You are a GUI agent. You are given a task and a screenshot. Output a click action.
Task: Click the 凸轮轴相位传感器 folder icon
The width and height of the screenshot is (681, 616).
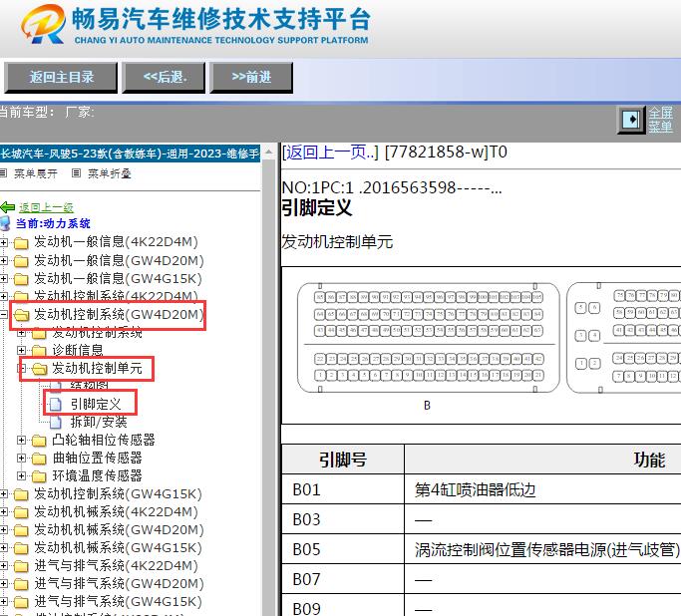coord(39,441)
